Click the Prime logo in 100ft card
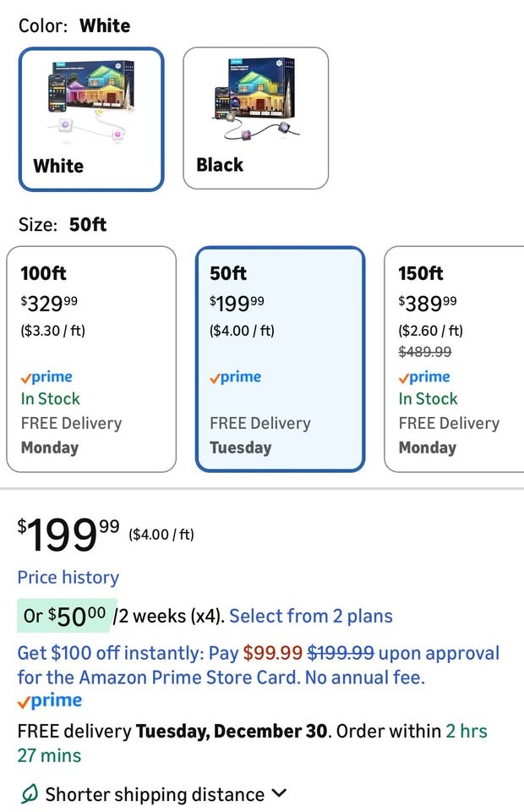The width and height of the screenshot is (524, 812). pos(47,377)
